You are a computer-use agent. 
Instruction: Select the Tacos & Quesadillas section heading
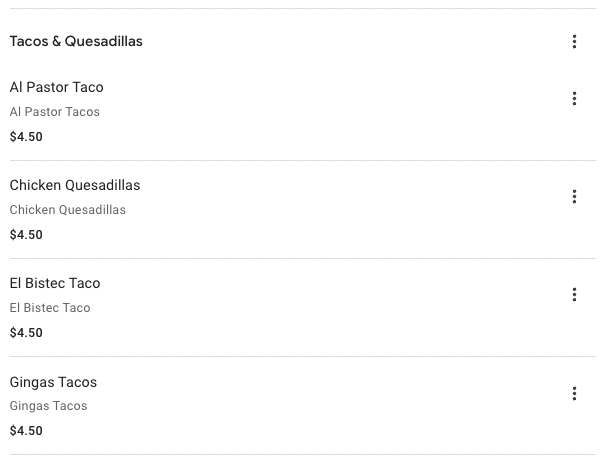click(x=76, y=42)
